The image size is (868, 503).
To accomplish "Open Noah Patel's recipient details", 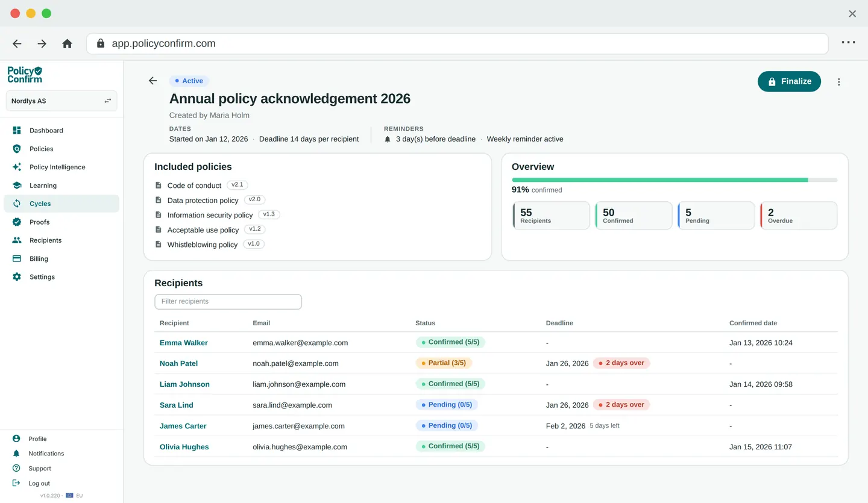I will pyautogui.click(x=179, y=363).
